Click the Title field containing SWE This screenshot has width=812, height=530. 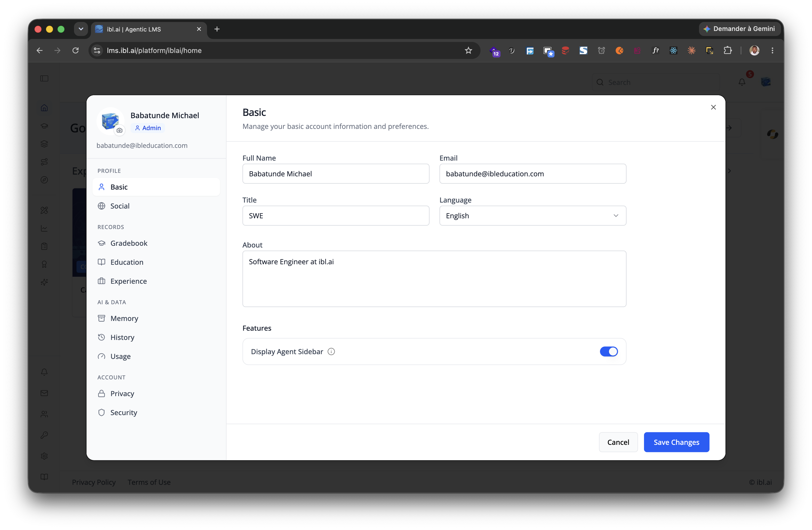336,216
